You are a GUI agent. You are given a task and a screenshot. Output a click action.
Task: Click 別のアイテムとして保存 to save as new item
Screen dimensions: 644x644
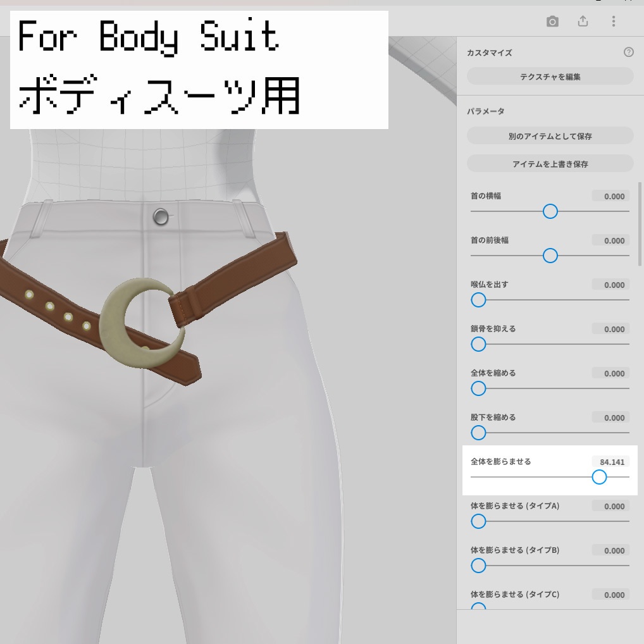tap(550, 135)
